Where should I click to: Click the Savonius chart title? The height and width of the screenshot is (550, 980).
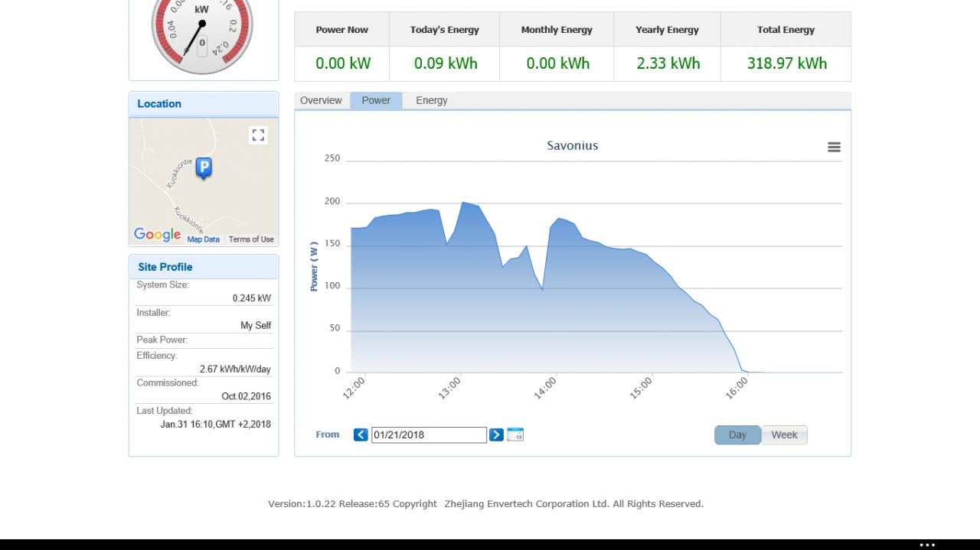(572, 145)
